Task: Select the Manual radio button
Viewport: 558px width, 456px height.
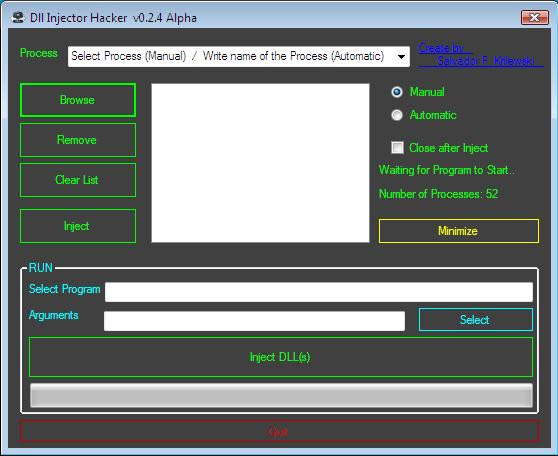Action: (397, 92)
